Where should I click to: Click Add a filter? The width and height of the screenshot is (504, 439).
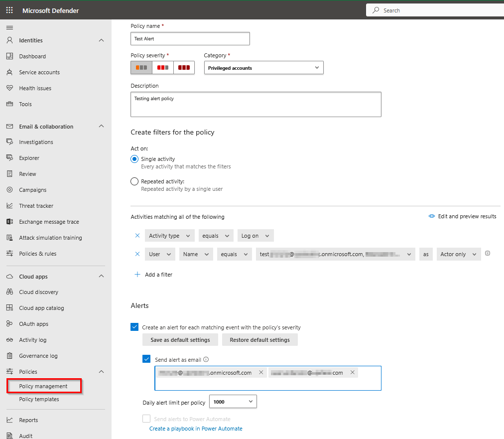[153, 275]
